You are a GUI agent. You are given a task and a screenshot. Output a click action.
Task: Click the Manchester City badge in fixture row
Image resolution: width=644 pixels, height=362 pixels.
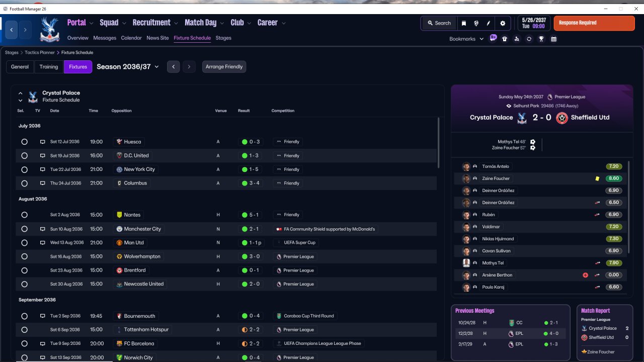click(x=119, y=229)
